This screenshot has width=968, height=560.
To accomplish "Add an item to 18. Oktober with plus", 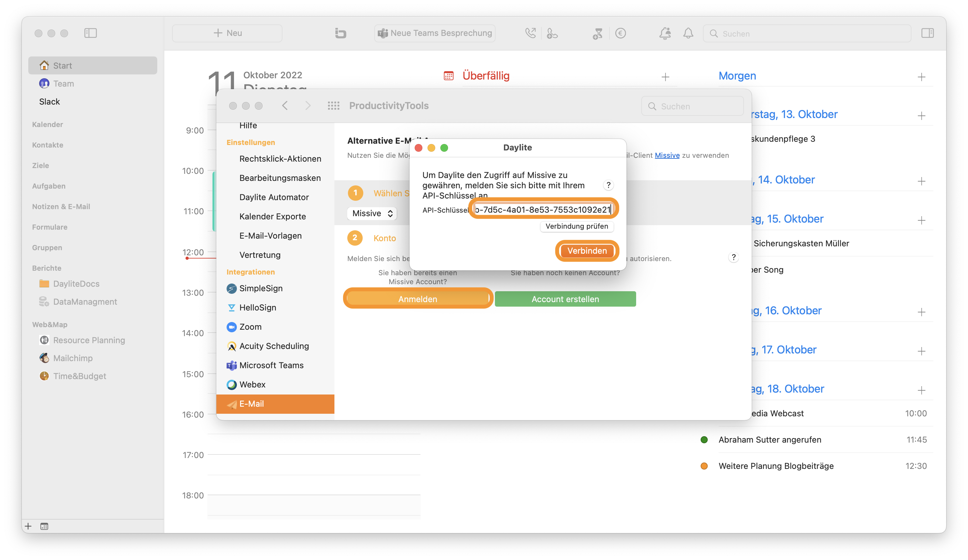I will coord(921,390).
